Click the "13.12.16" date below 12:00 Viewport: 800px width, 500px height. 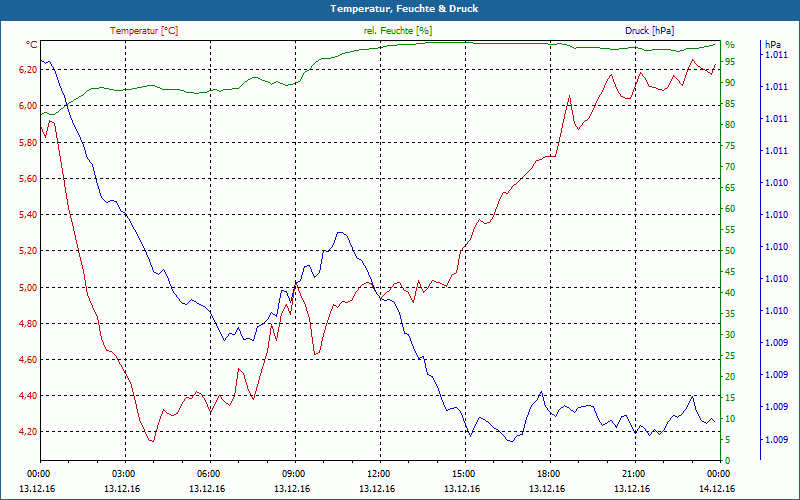377,489
